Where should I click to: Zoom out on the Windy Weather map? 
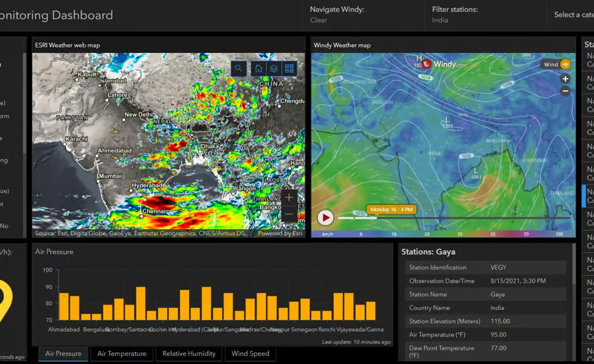point(565,91)
